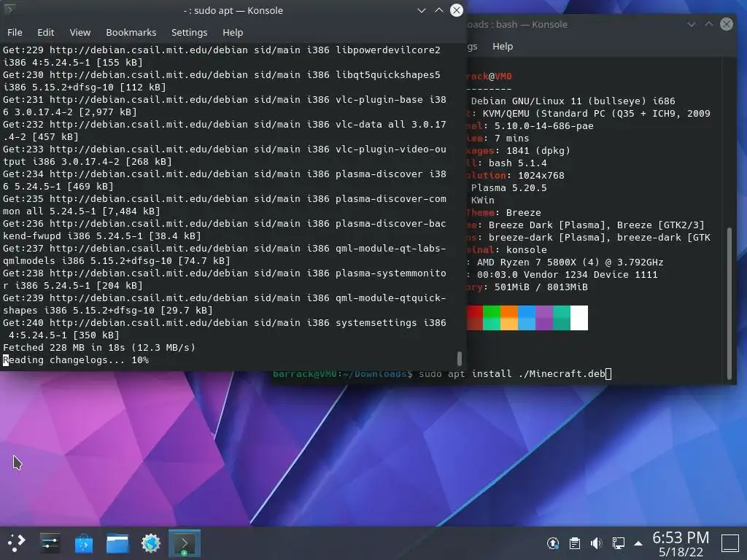747x560 pixels.
Task: Launch Discover software center from taskbar
Action: (x=84, y=542)
